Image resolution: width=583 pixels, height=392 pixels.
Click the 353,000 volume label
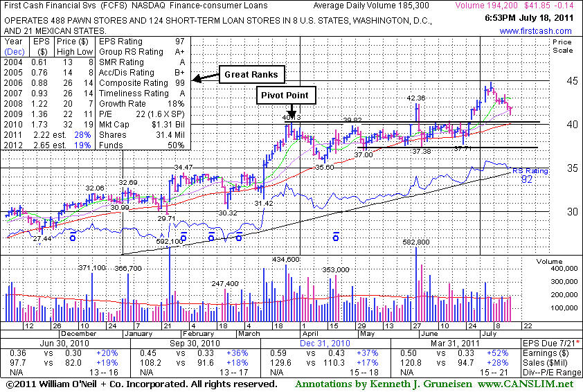(x=336, y=269)
